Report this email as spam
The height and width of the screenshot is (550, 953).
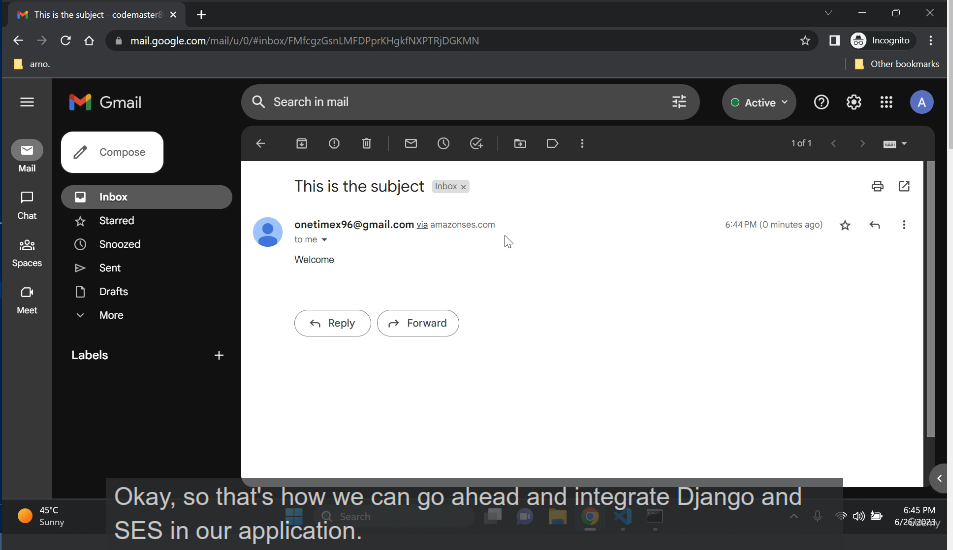click(x=334, y=143)
